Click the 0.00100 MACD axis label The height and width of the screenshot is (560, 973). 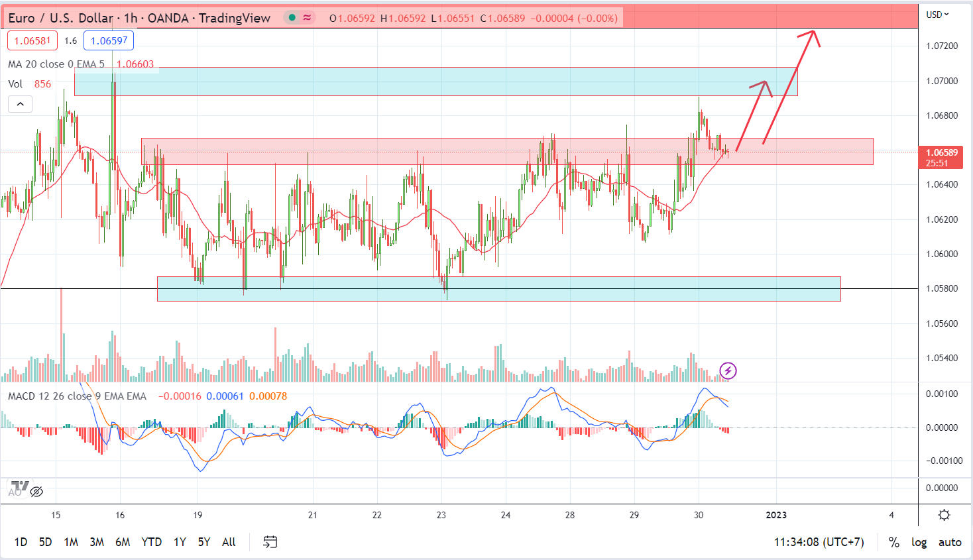click(x=942, y=394)
